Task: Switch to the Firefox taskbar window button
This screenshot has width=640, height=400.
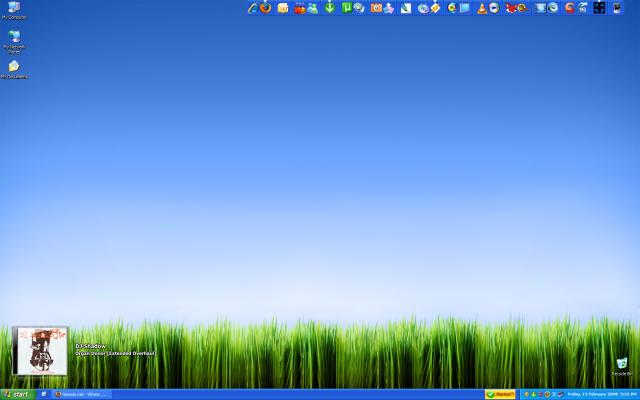Action: [82, 394]
